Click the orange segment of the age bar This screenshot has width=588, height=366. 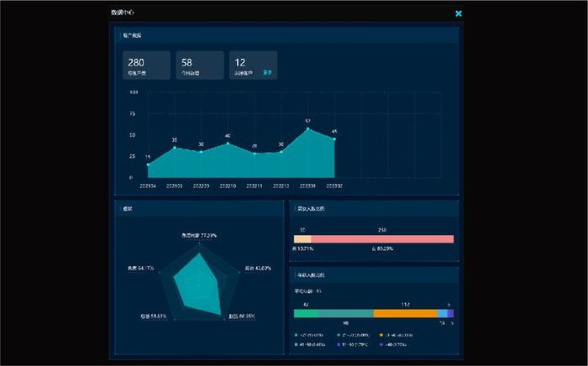(405, 313)
